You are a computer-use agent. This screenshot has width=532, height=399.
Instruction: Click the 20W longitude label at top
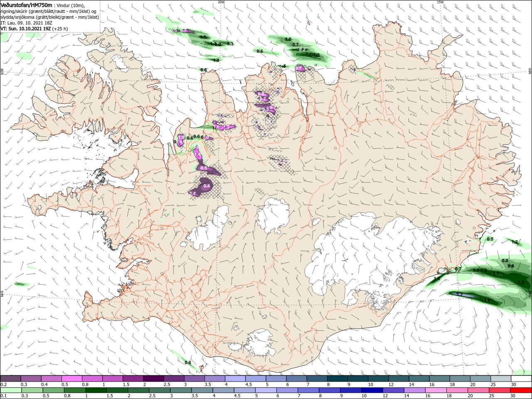tap(221, 2)
